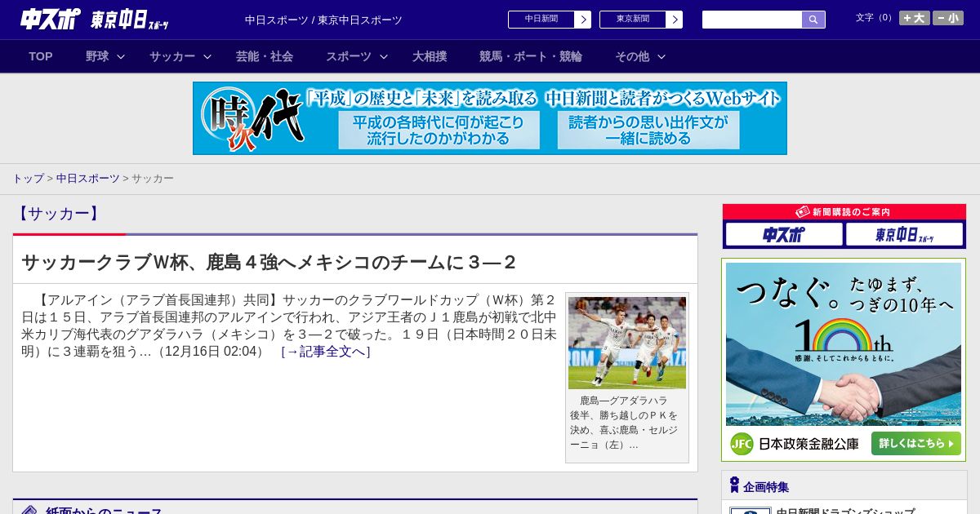The width and height of the screenshot is (980, 514).
Task: Open the スポーツ menu item
Action: [x=349, y=56]
